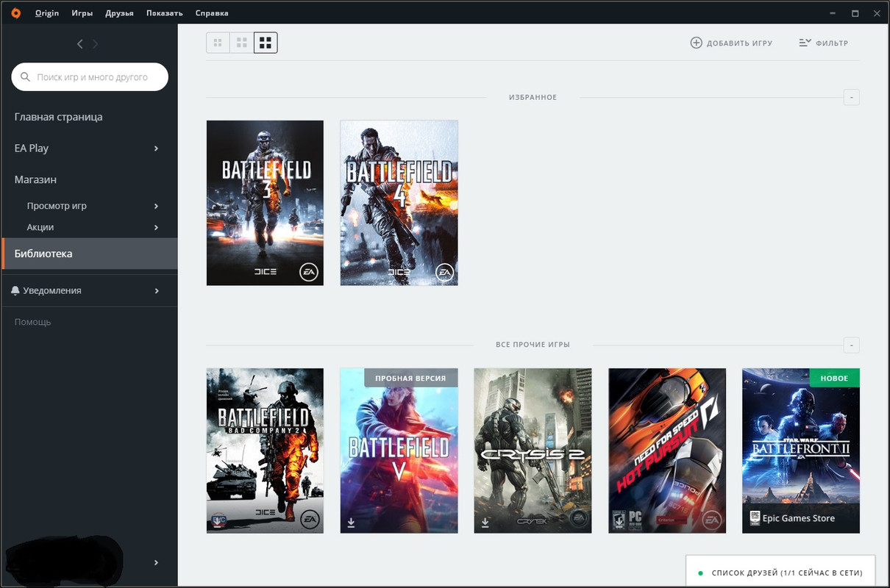Select Crysis 2 game tile
The height and width of the screenshot is (588, 890).
coord(533,451)
